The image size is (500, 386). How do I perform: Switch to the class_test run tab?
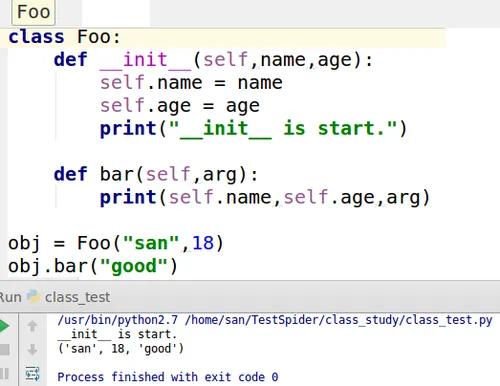(77, 297)
